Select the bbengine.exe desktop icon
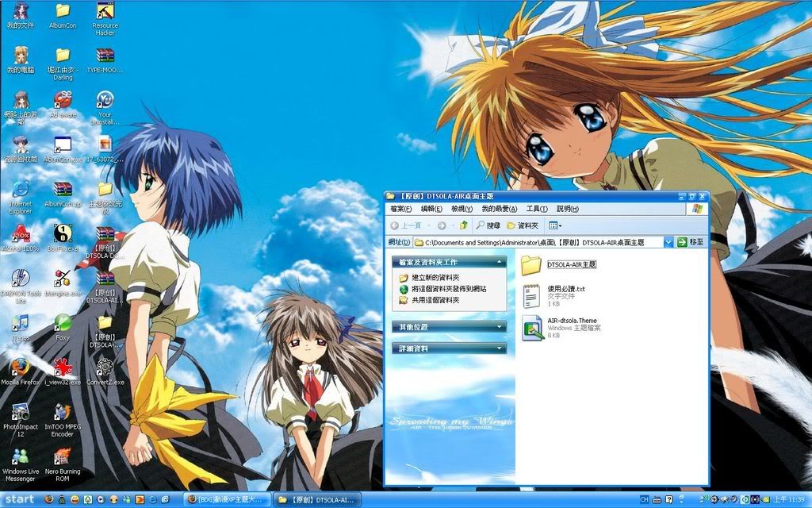This screenshot has height=508, width=812. [x=63, y=283]
